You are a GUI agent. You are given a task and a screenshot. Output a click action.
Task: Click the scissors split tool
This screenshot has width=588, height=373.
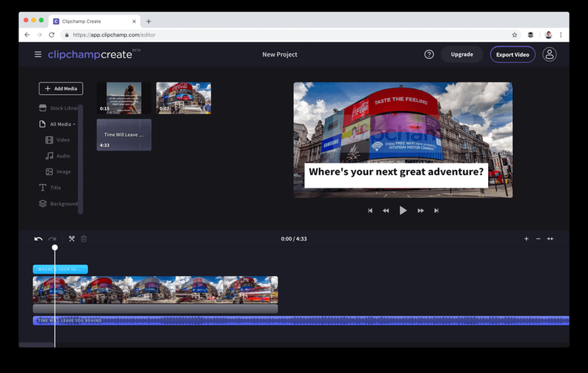point(71,238)
